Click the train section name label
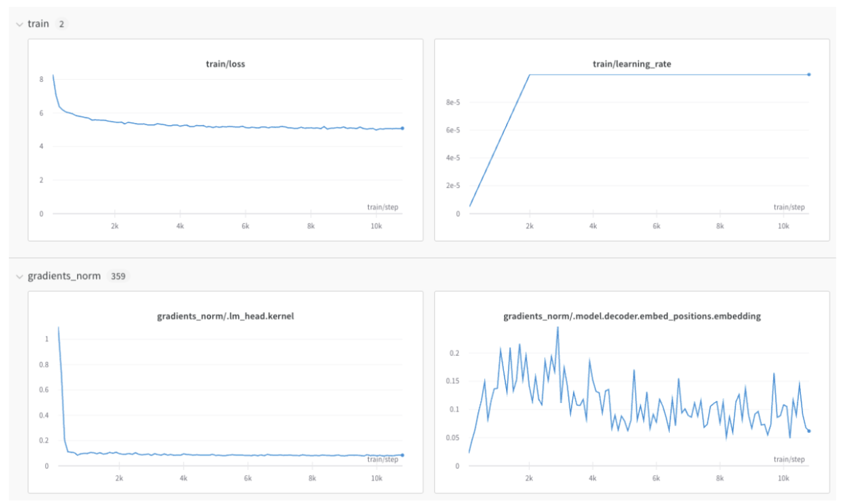844x504 pixels. (38, 24)
